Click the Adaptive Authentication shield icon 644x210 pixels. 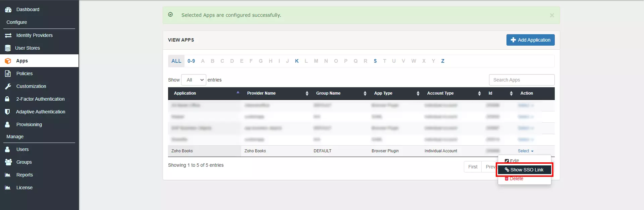(7, 112)
